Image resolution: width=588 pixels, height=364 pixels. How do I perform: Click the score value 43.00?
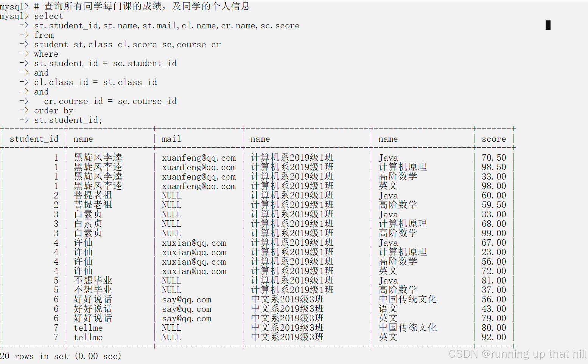click(494, 309)
